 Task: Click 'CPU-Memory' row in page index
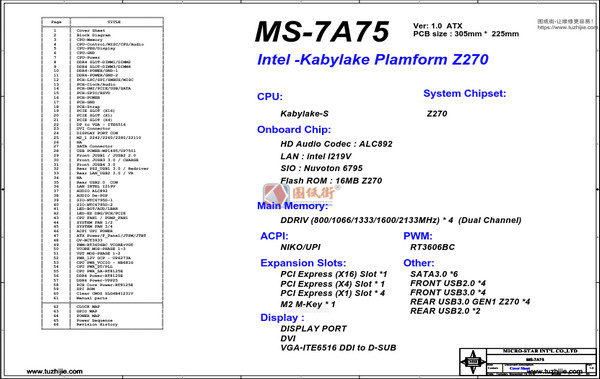[90, 40]
